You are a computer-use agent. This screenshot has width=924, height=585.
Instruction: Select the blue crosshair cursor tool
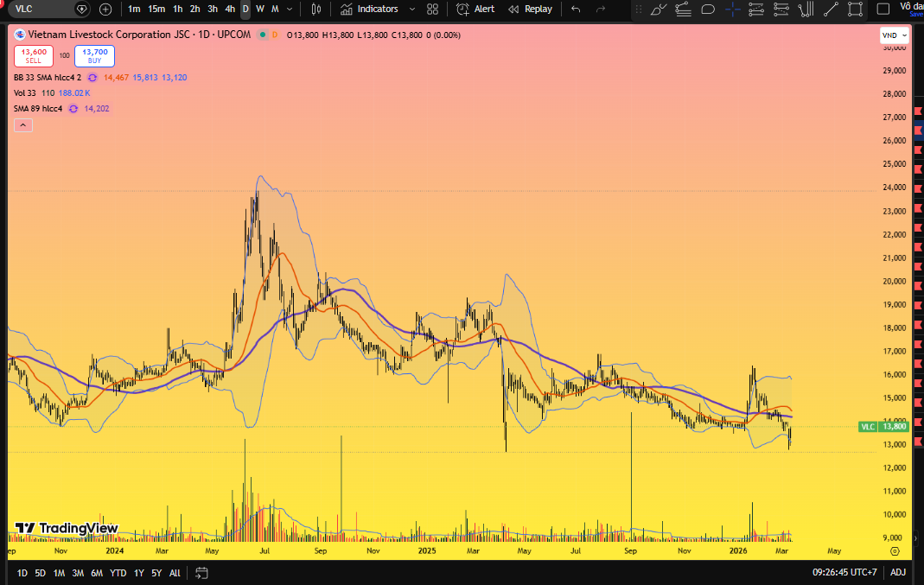[732, 9]
